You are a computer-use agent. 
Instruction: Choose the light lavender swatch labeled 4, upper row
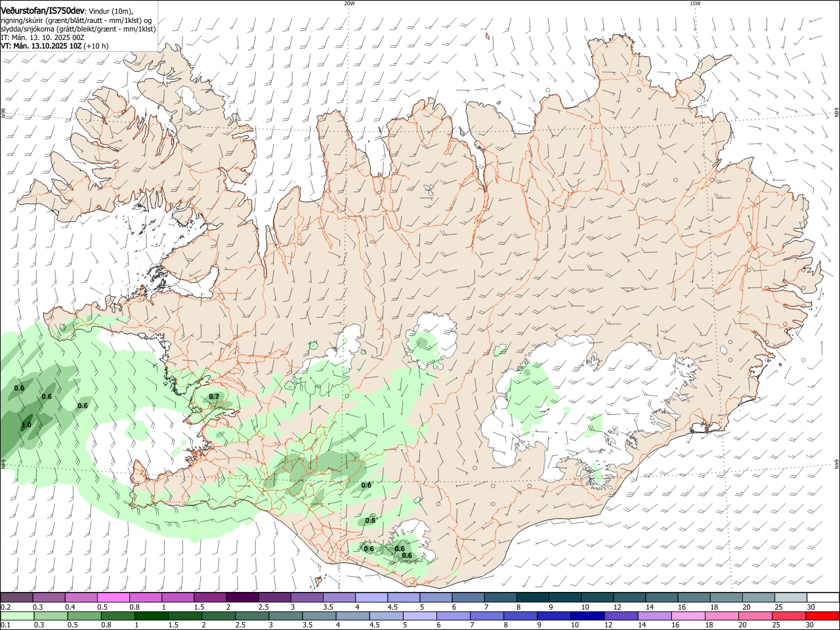point(371,598)
